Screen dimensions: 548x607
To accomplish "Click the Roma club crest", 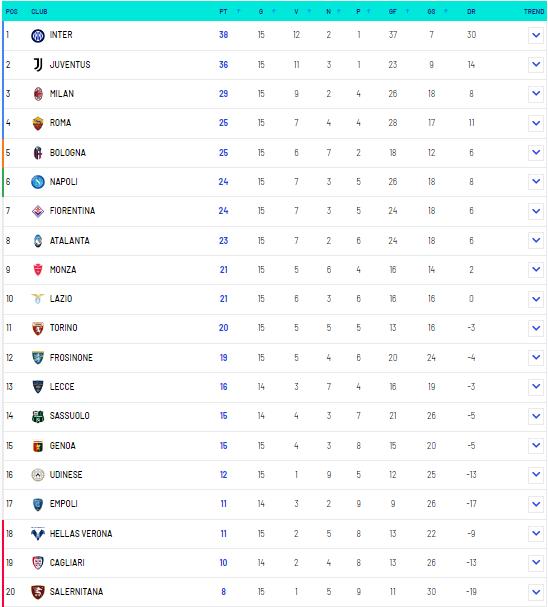I will click(x=38, y=123).
